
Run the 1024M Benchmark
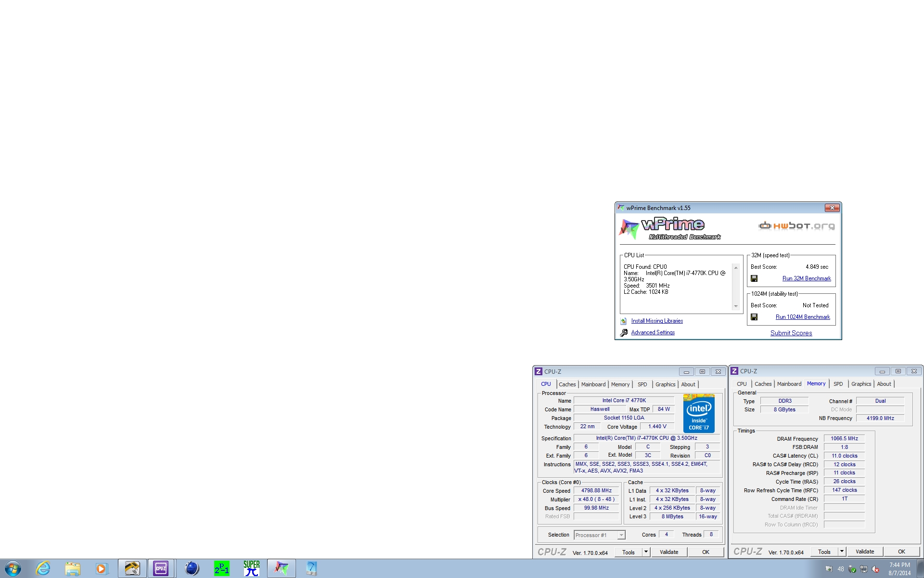[x=803, y=317]
